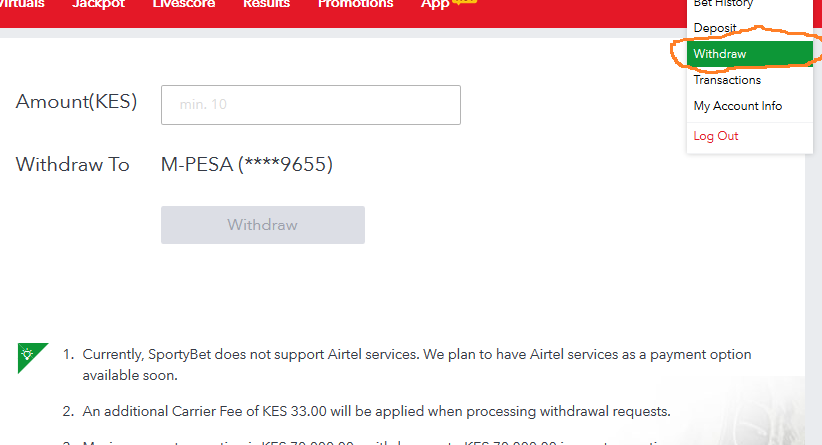Click the Carrier Fee KES 33.00 note

(376, 411)
